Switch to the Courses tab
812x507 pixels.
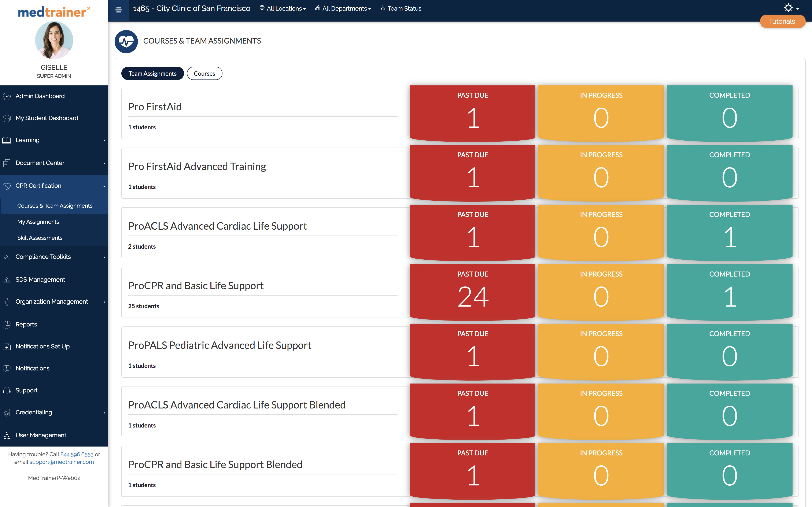pyautogui.click(x=204, y=73)
